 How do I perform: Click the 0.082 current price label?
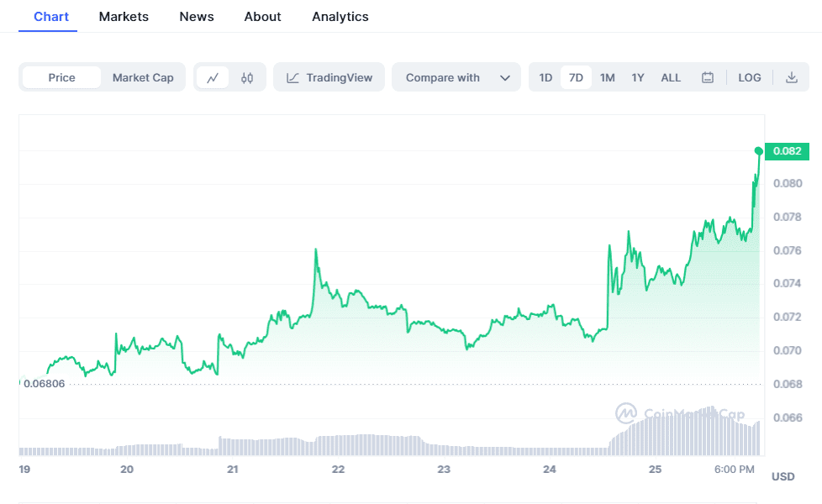pos(787,151)
